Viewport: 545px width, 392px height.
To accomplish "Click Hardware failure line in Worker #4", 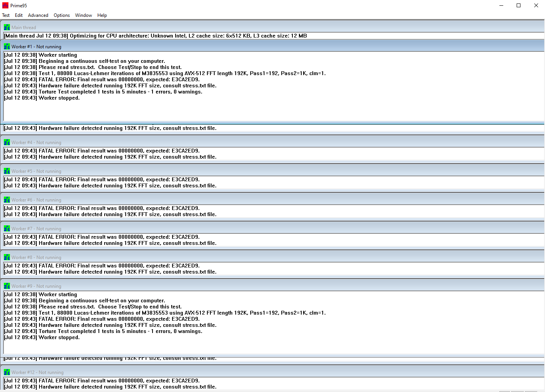I will 110,157.
